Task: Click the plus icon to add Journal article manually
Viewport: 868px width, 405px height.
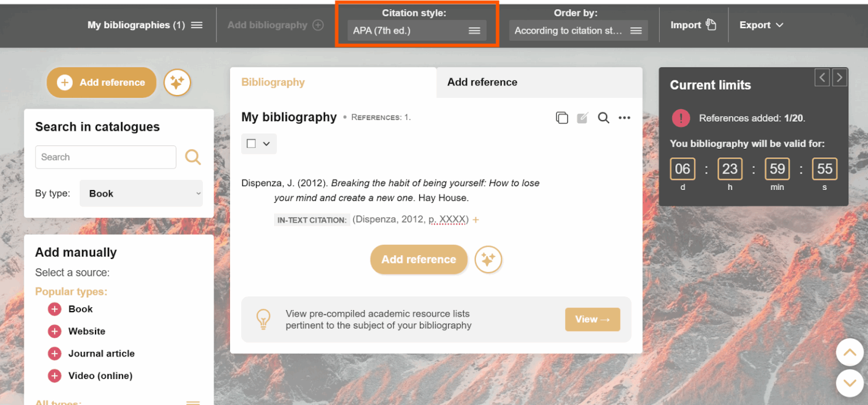Action: click(x=54, y=353)
